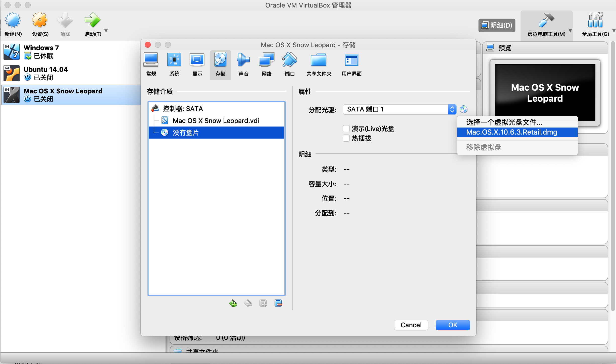
Task: Pick Mac.OS.X.10.6.3.Retail.dmg from the menu
Action: (x=518, y=132)
